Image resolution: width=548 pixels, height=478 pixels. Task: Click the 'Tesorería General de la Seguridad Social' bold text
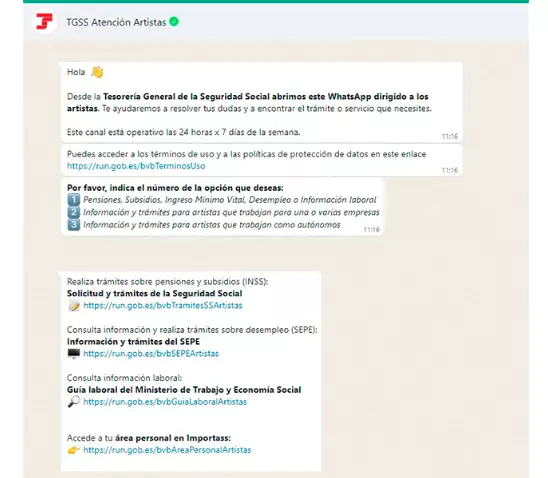[186, 97]
